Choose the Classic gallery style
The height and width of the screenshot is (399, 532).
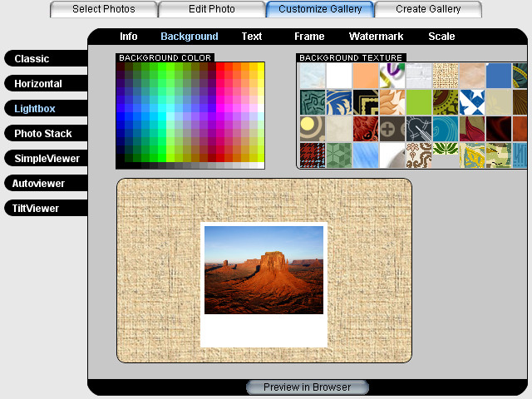point(46,59)
